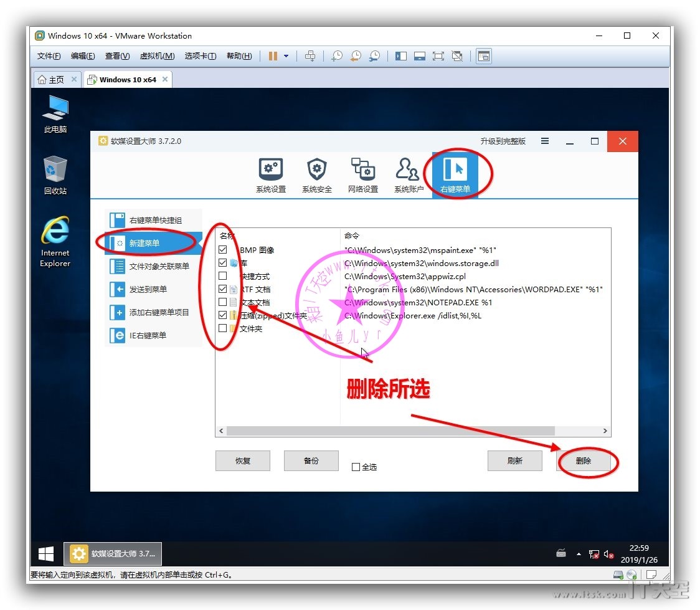Screen dimensions: 700x610
Task: Open the 编辑(E) menu
Action: tap(83, 56)
